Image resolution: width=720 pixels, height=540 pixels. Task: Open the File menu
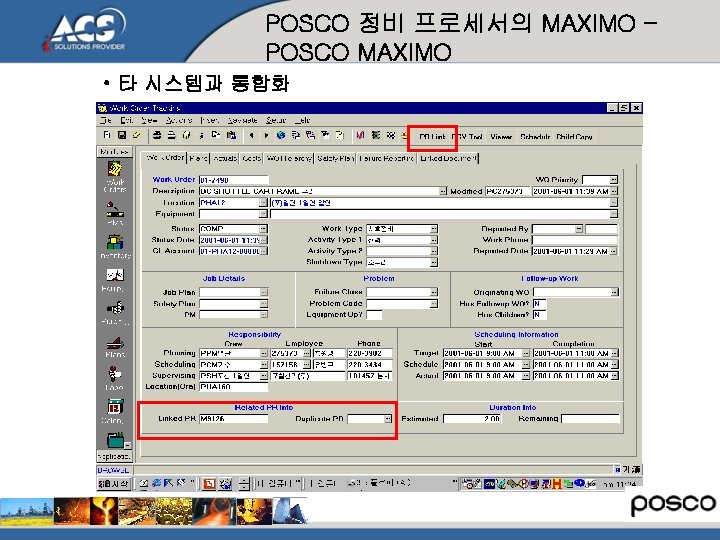pyautogui.click(x=106, y=120)
